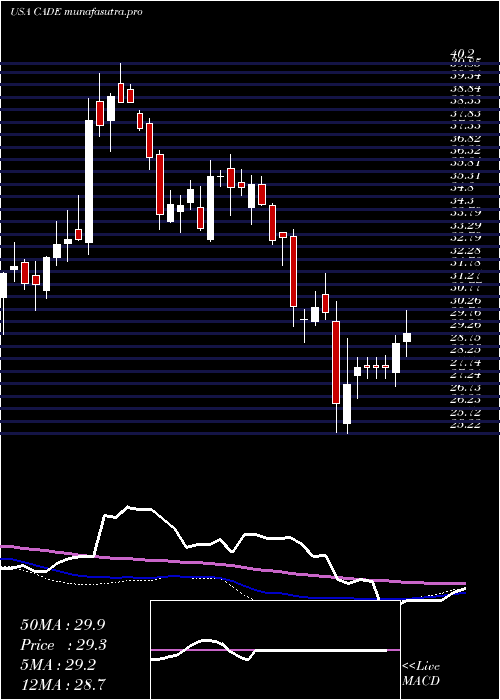The width and height of the screenshot is (500, 700).
Task: Click the 33.29 price axis label
Action: pos(466,226)
